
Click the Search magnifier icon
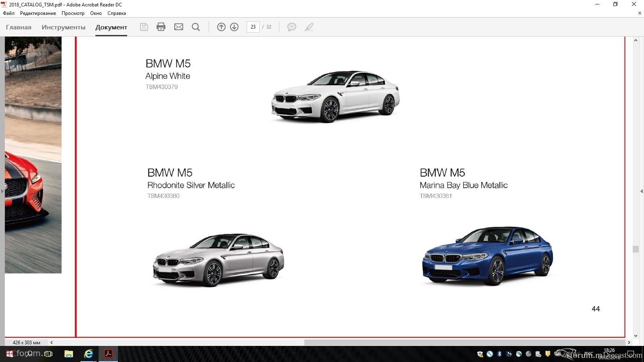[196, 27]
